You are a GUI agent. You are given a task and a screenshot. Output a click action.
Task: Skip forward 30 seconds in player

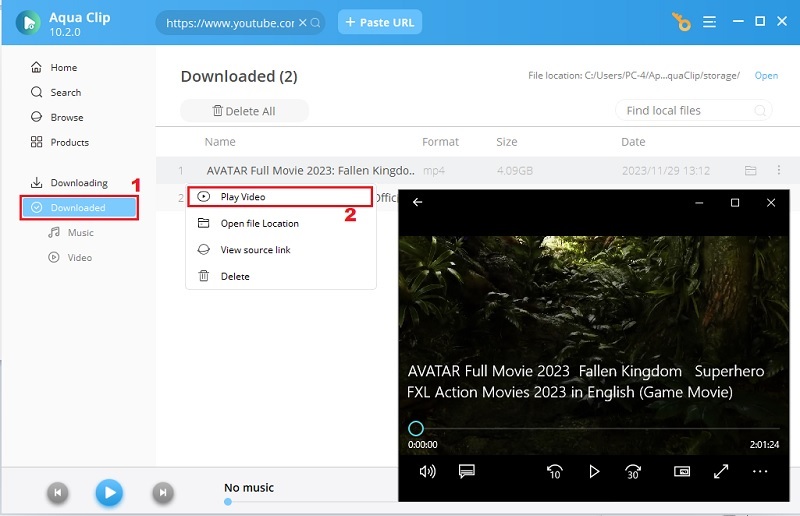pos(633,472)
